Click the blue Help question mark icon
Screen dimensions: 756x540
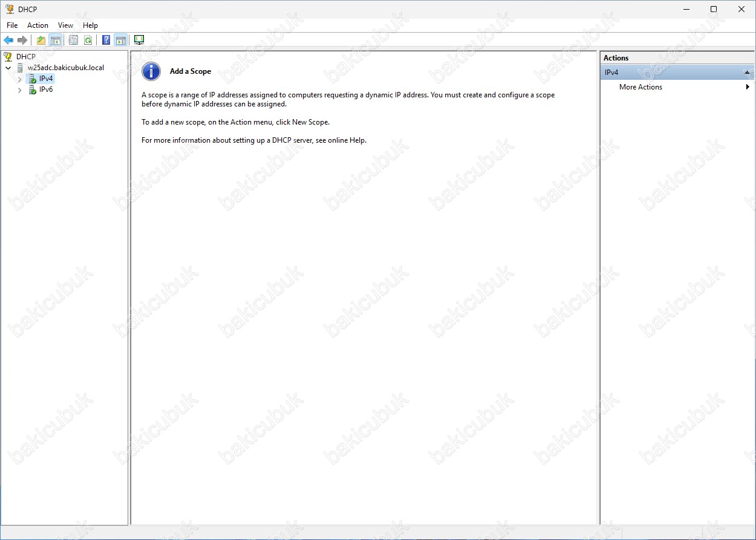click(106, 40)
